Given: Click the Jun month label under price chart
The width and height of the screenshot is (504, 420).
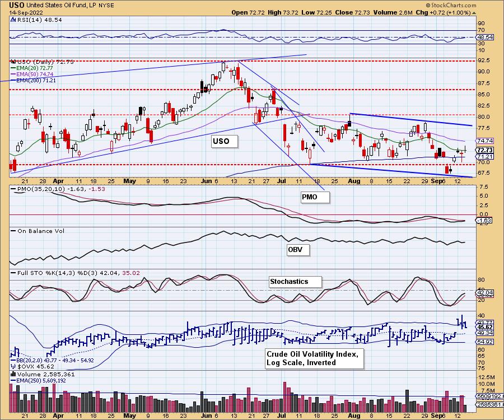Looking at the screenshot, I should coord(206,181).
